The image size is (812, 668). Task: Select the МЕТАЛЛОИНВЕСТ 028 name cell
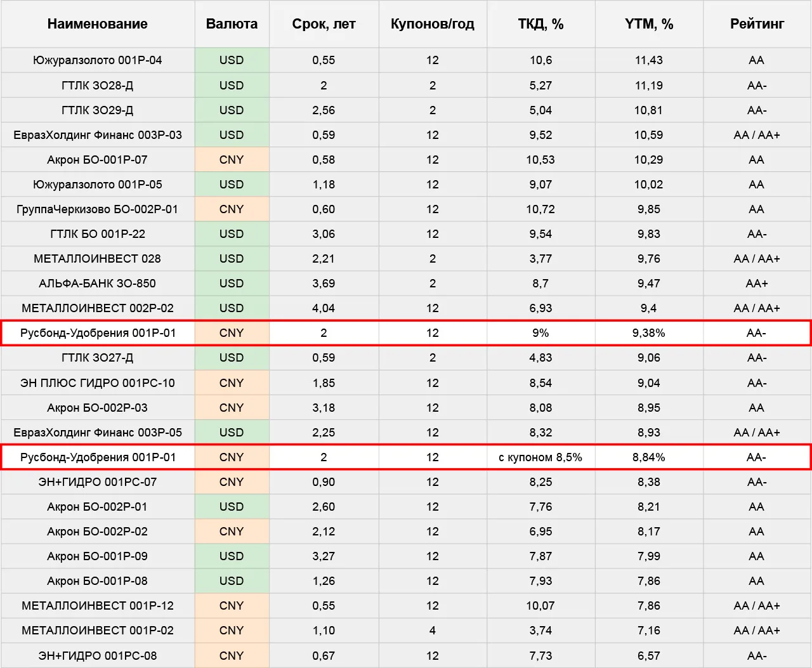pyautogui.click(x=98, y=258)
